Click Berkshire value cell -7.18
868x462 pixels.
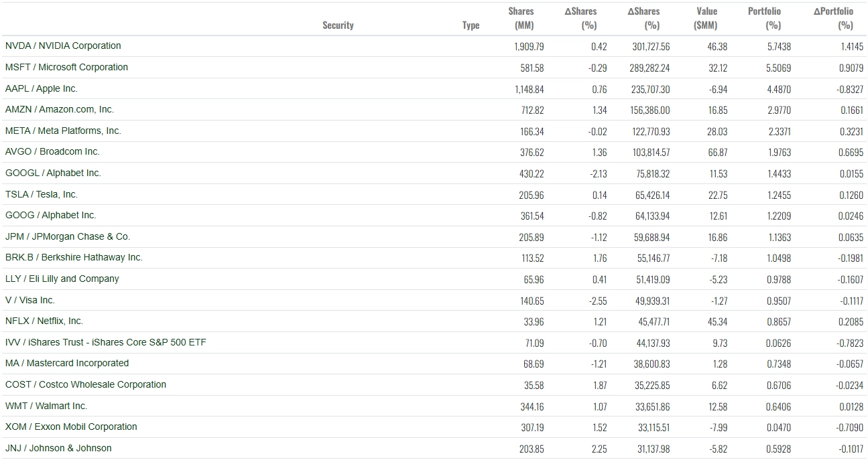tap(719, 258)
